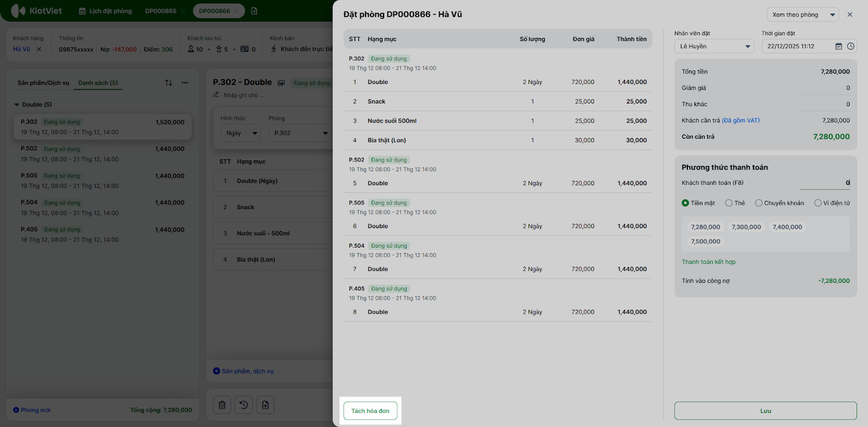Click the sort arrows icon in the room list
Viewport: 868px width, 427px height.
[169, 83]
